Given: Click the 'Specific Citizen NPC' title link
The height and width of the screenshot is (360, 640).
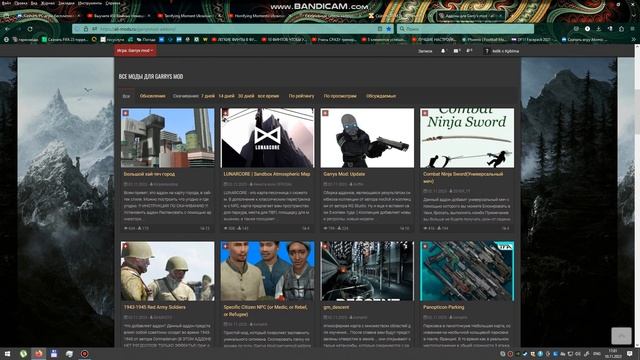Looking at the screenshot, I should (x=265, y=311).
